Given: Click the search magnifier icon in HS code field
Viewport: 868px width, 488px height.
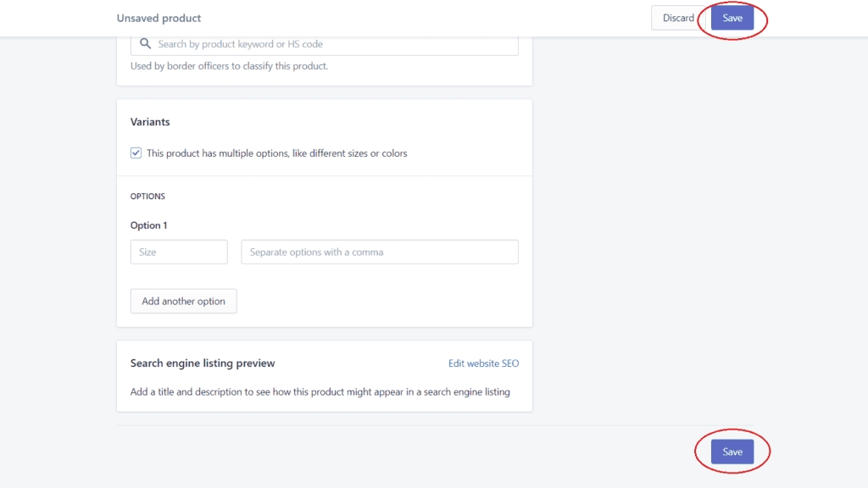Looking at the screenshot, I should point(145,44).
